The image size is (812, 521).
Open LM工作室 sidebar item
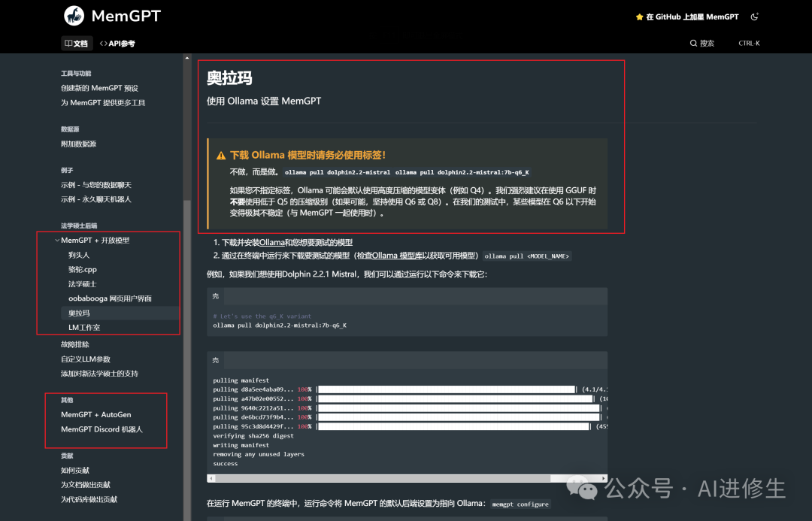(x=84, y=327)
